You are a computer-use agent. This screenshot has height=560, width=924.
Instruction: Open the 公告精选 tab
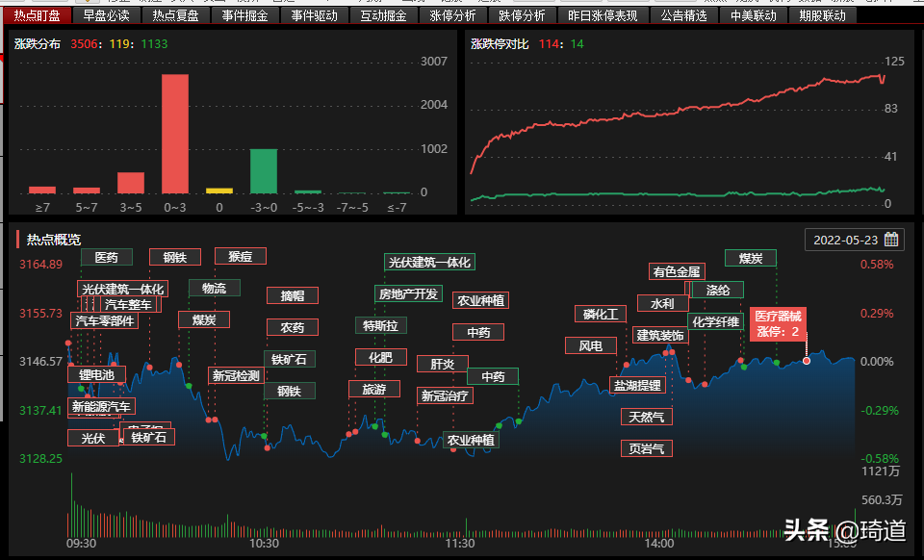coord(683,15)
